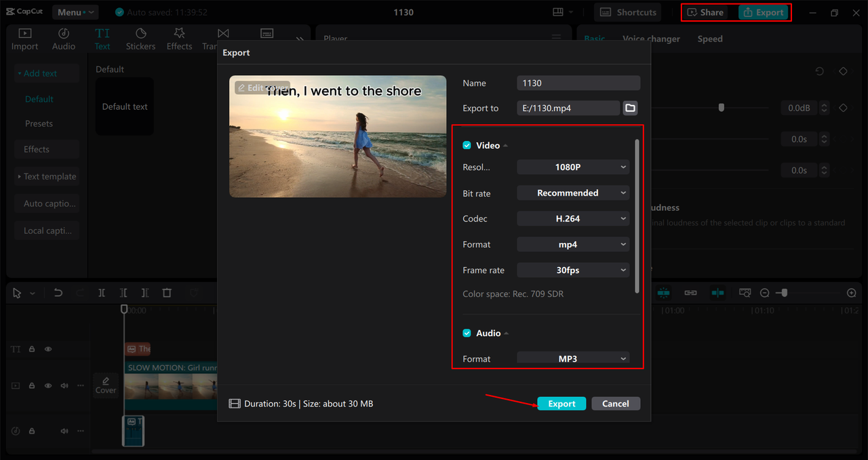
Task: Switch to the Text tab
Action: coord(102,39)
